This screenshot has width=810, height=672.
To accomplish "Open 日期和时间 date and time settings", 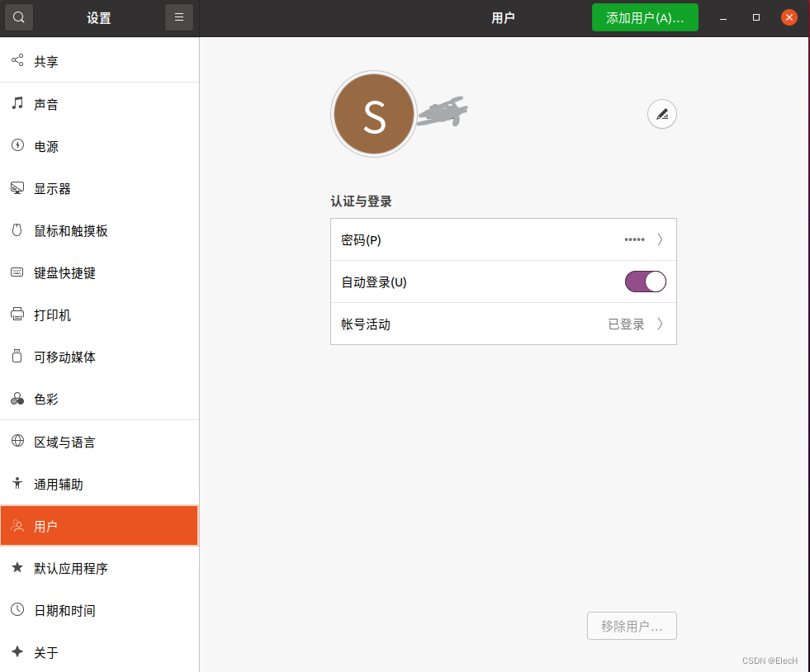I will pos(64,611).
